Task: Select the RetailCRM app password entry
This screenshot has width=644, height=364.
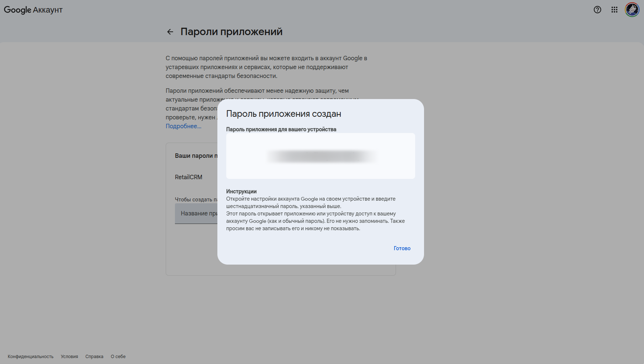Action: (189, 177)
